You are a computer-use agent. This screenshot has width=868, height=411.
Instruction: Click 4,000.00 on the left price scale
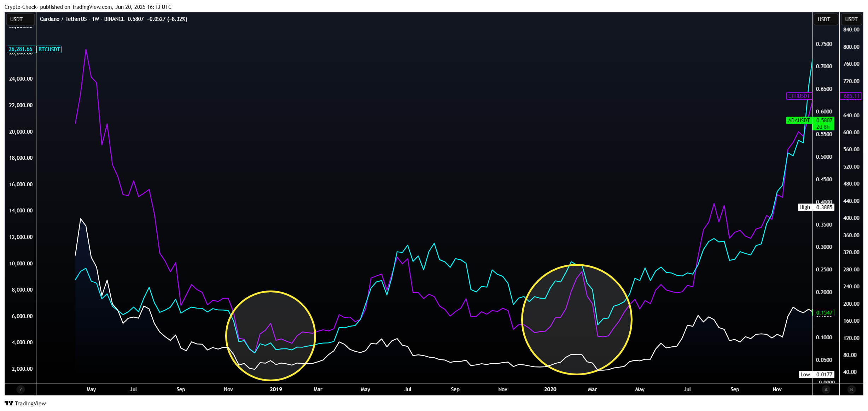click(22, 342)
